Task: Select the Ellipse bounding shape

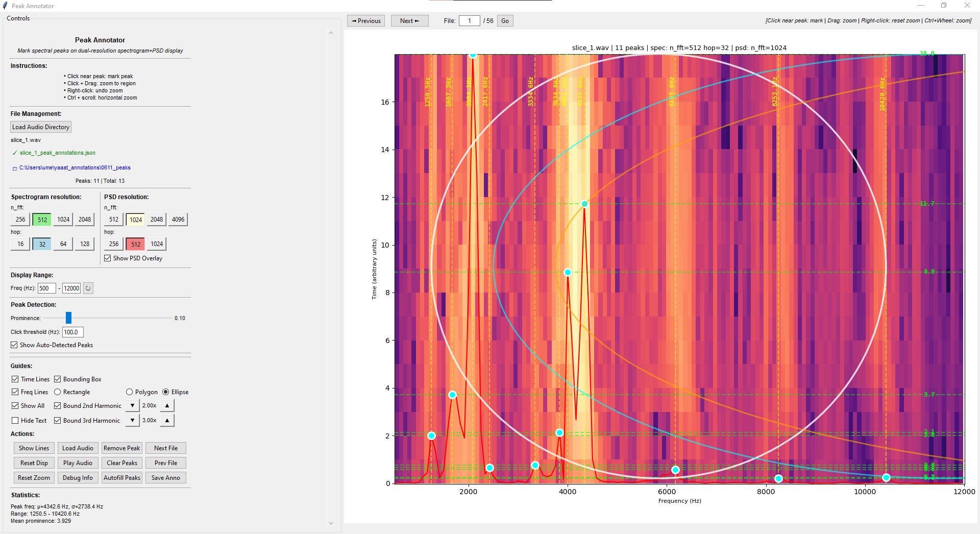Action: 166,392
